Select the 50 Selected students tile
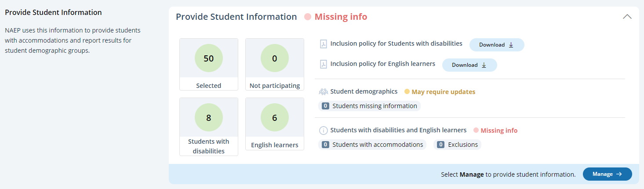The width and height of the screenshot is (644, 189). click(x=209, y=64)
